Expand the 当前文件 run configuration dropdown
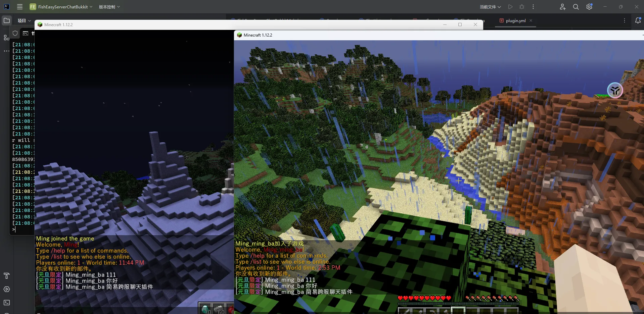 (490, 7)
